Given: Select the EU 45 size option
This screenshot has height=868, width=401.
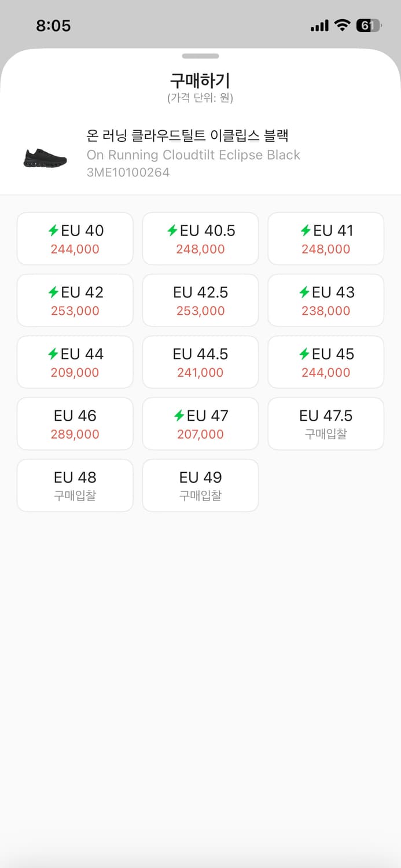Looking at the screenshot, I should (x=326, y=362).
